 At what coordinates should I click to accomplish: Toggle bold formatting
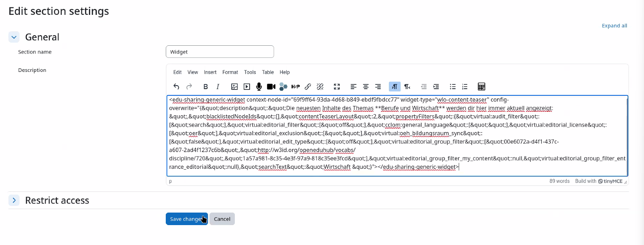tap(206, 87)
